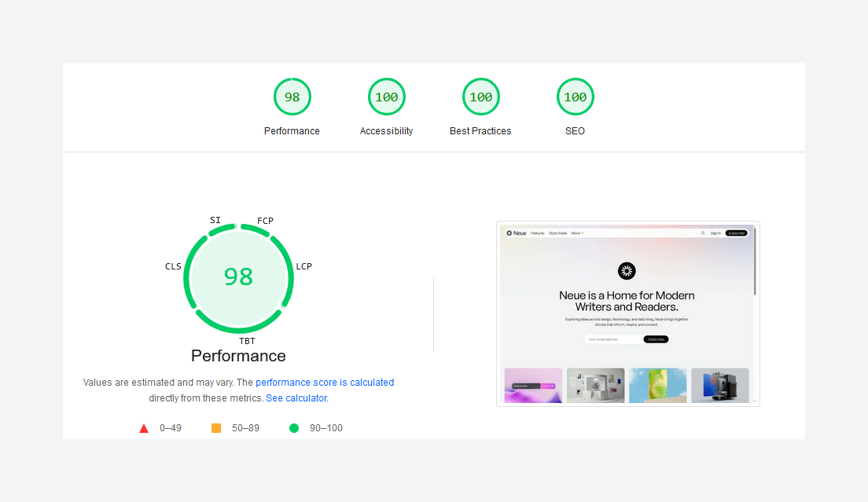Click the email address field in preview
Screen dimensions: 868x502
(613, 339)
